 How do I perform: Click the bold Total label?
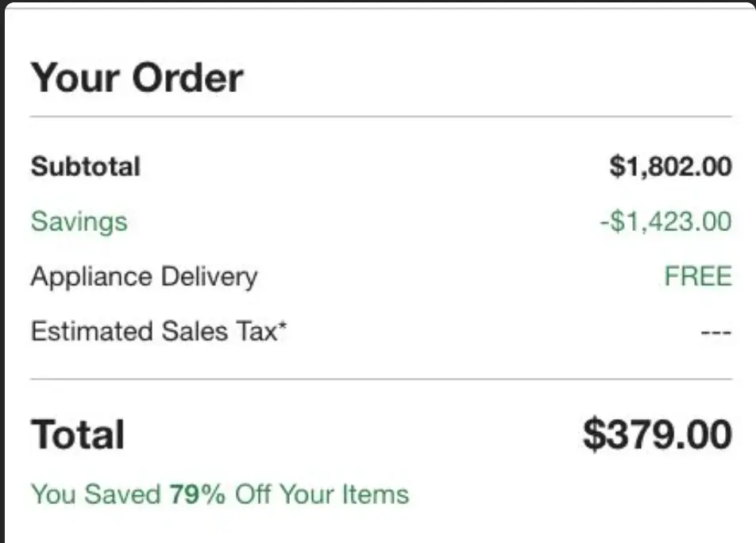[x=78, y=435]
